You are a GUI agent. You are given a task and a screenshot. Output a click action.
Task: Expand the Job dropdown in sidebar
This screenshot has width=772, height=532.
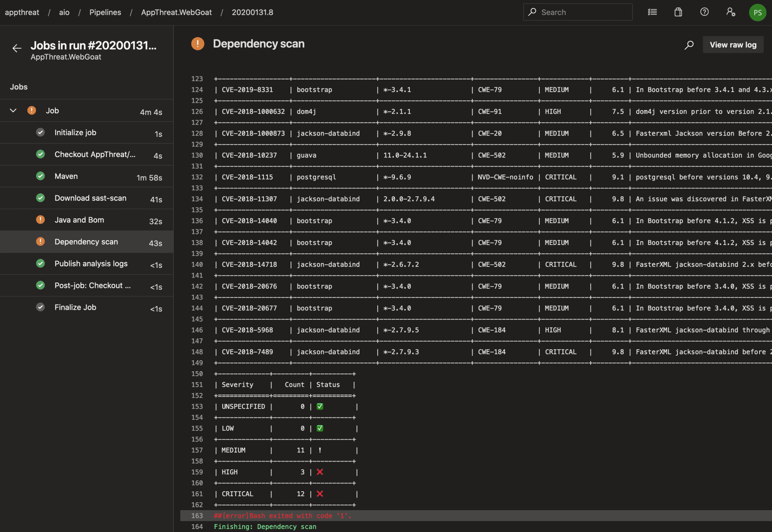coord(13,111)
